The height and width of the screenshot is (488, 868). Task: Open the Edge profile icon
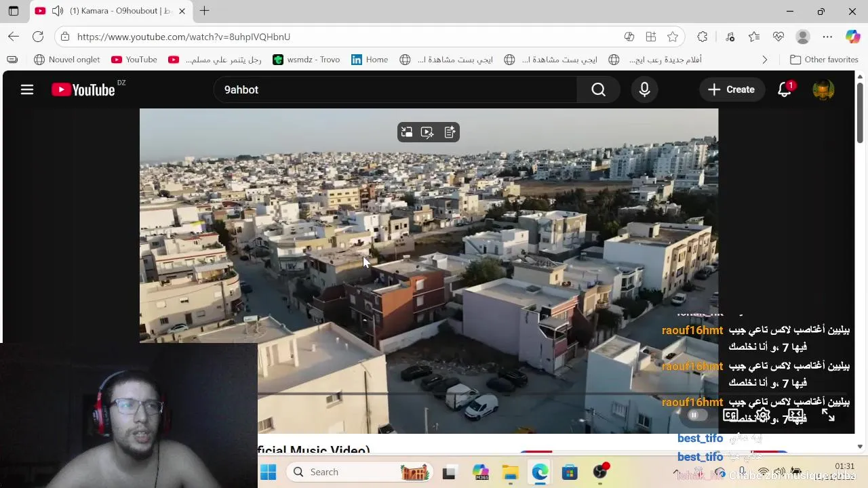click(803, 37)
